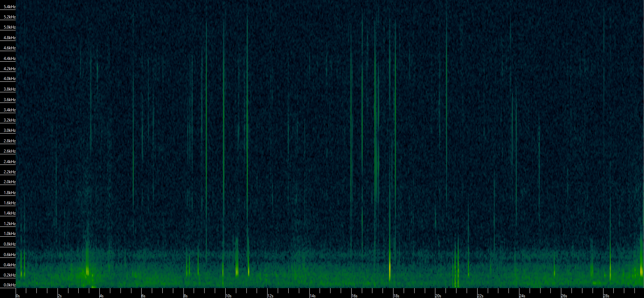
Task: Select the 8s time marker
Action: (186, 296)
